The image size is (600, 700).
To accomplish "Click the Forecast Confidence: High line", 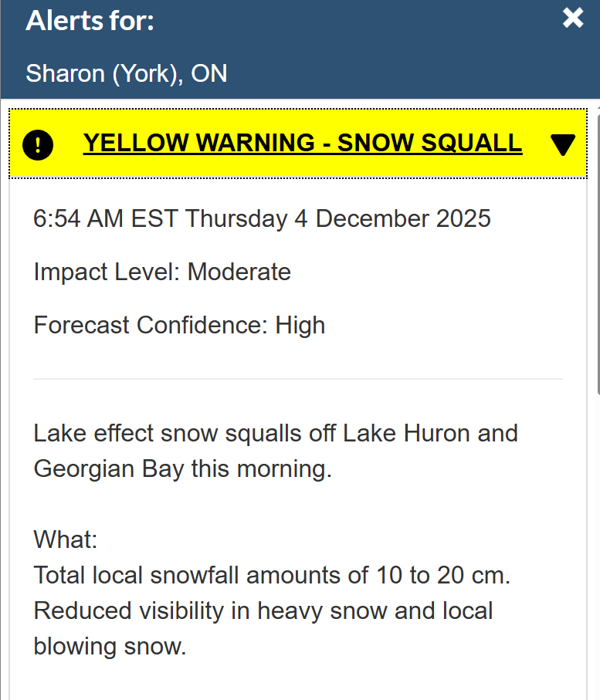I will click(x=179, y=325).
